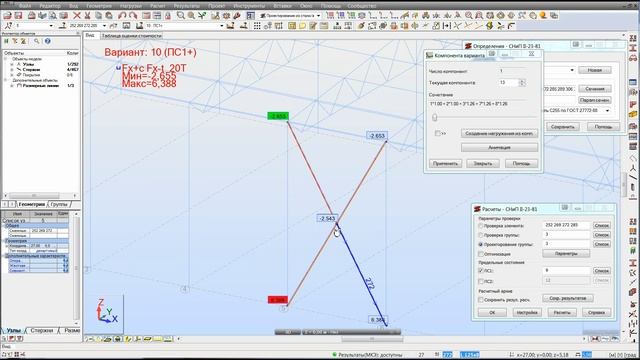Click the scissors Cut icon
The height and width of the screenshot is (360, 640).
pos(87,16)
